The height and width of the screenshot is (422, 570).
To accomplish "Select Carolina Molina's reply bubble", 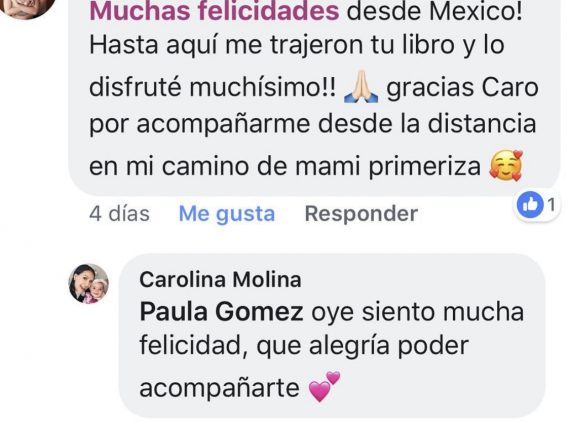I will pyautogui.click(x=332, y=335).
